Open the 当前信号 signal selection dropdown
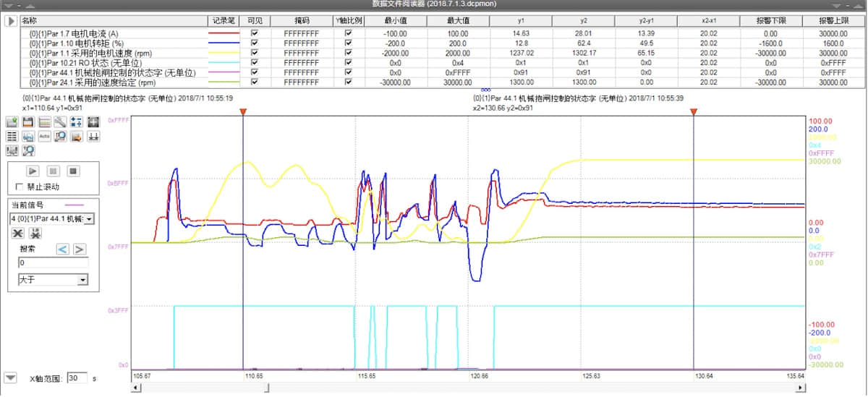This screenshot has height=397, width=868. 89,218
